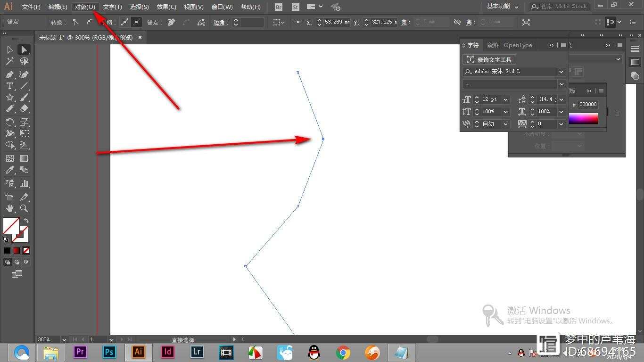Select the Artboard tool
The width and height of the screenshot is (644, 362).
point(10,197)
